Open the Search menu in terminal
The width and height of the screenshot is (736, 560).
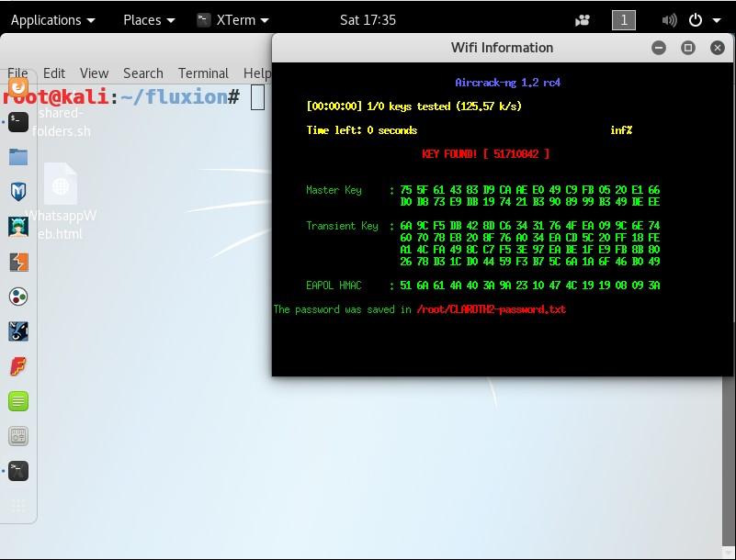tap(143, 73)
